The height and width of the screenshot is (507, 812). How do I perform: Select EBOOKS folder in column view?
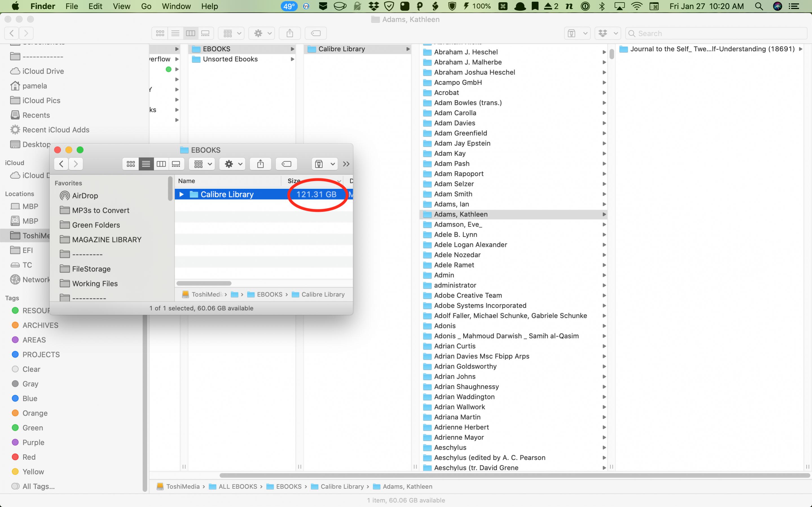(x=242, y=49)
